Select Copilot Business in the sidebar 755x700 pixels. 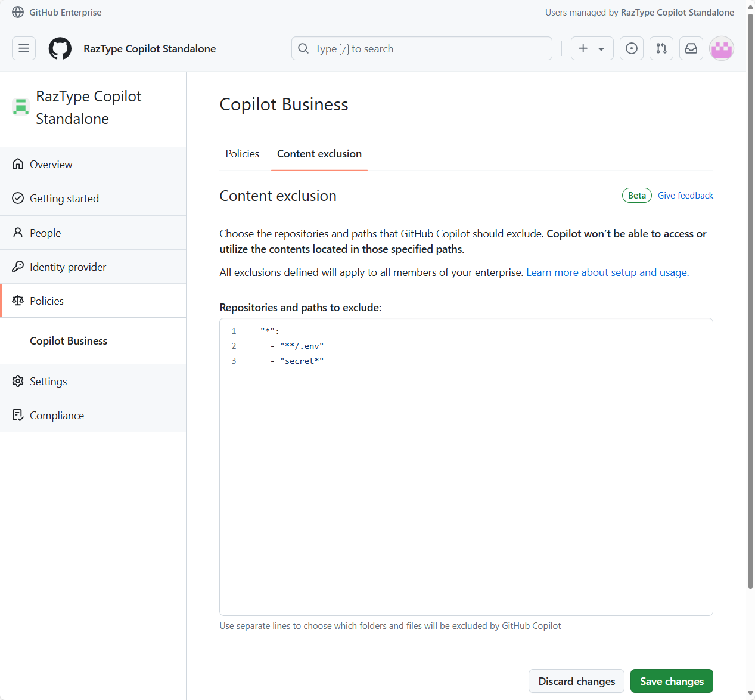click(x=68, y=340)
